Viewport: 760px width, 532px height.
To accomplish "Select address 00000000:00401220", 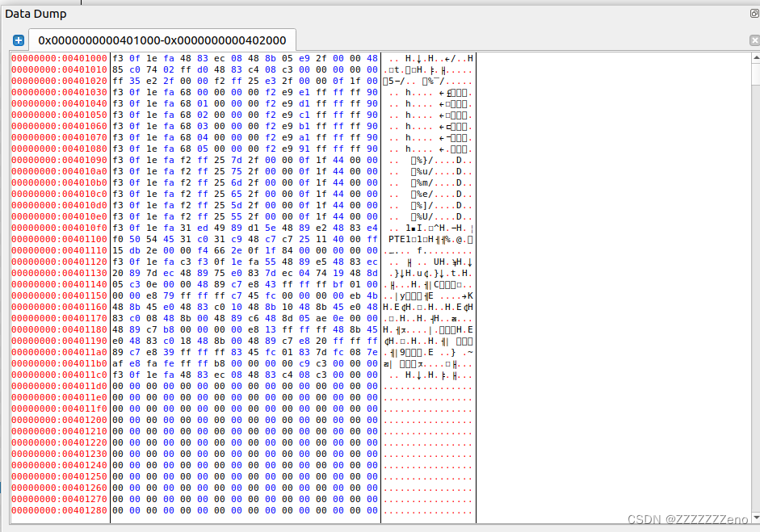I will point(59,443).
